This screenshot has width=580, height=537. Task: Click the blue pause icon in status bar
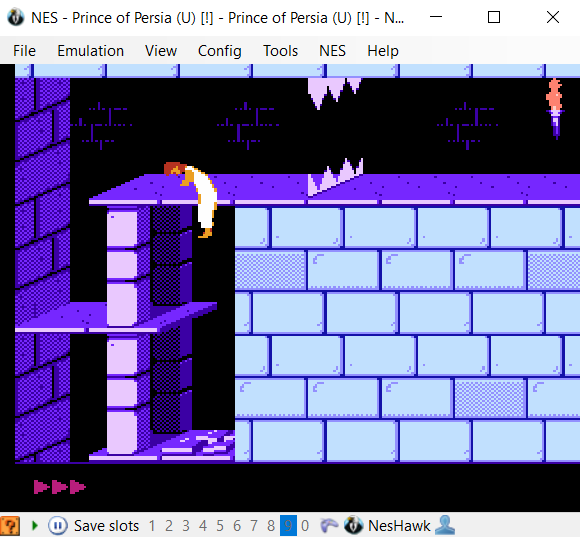(x=58, y=526)
